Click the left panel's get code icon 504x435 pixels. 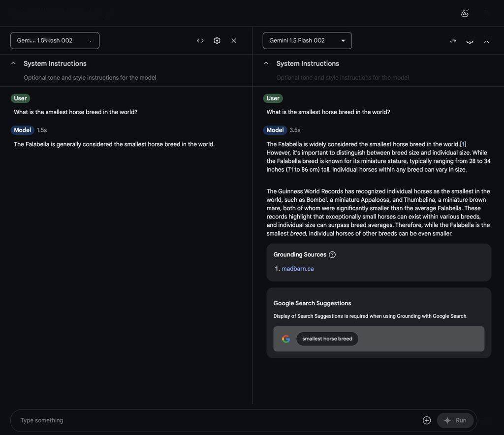tap(200, 40)
